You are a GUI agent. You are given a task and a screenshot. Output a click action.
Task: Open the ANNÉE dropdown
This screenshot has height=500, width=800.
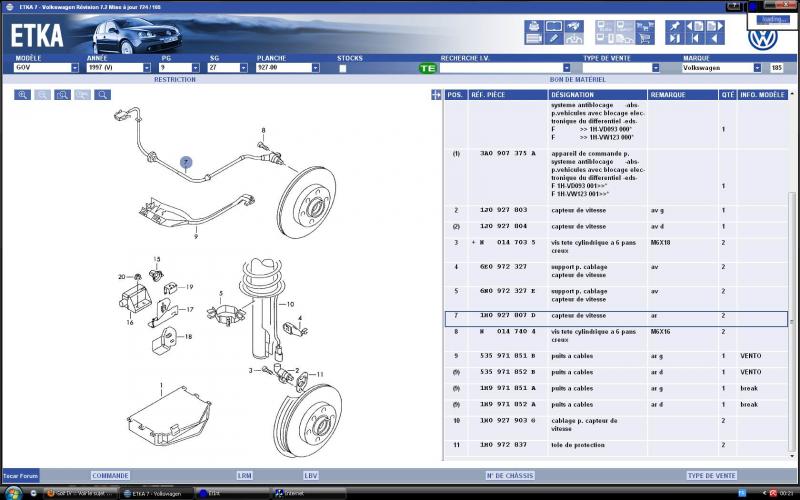[x=147, y=68]
